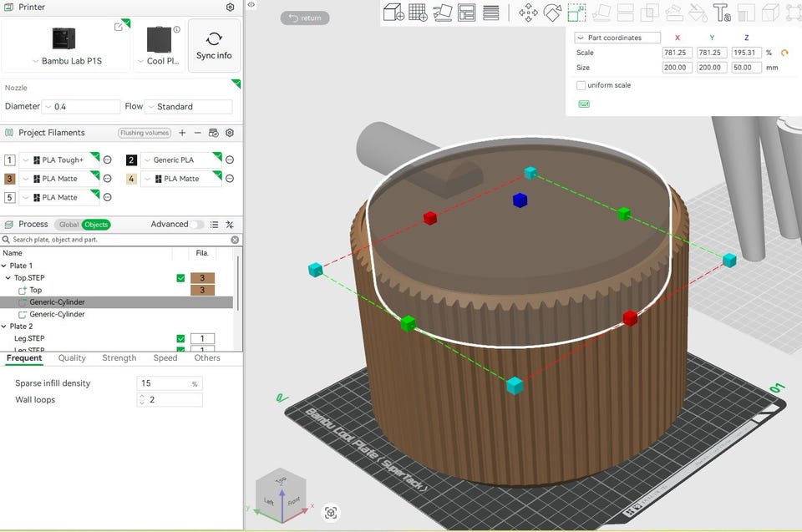Reset scale with the orange arrow icon
Viewport: 802px width, 532px height.
(x=784, y=53)
